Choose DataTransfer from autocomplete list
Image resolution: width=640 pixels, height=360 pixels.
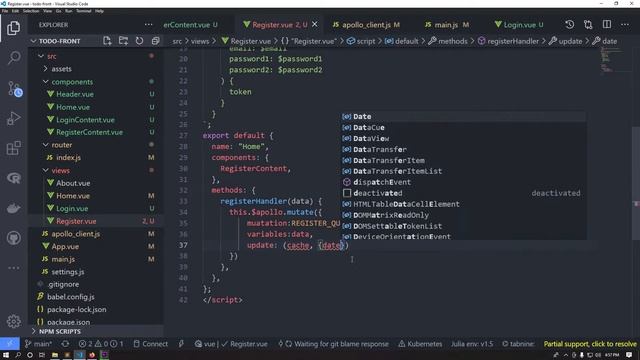click(464, 149)
